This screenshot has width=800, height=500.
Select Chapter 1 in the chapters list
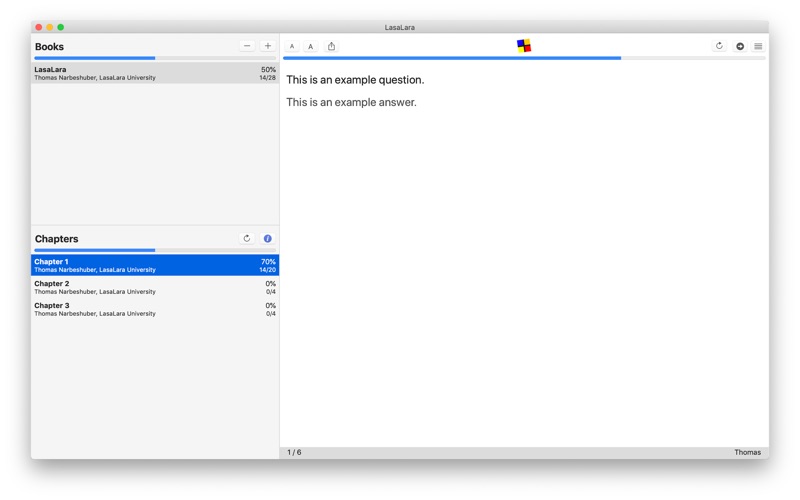tap(155, 265)
